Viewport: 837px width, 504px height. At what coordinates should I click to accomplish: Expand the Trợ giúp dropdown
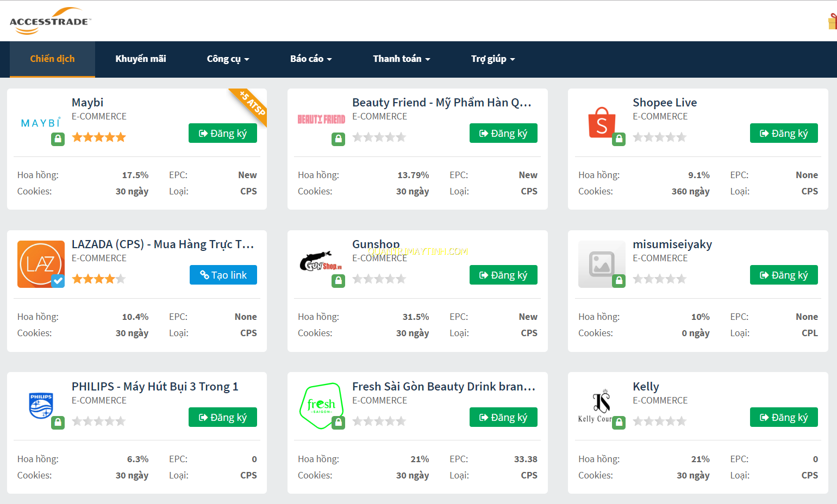493,59
